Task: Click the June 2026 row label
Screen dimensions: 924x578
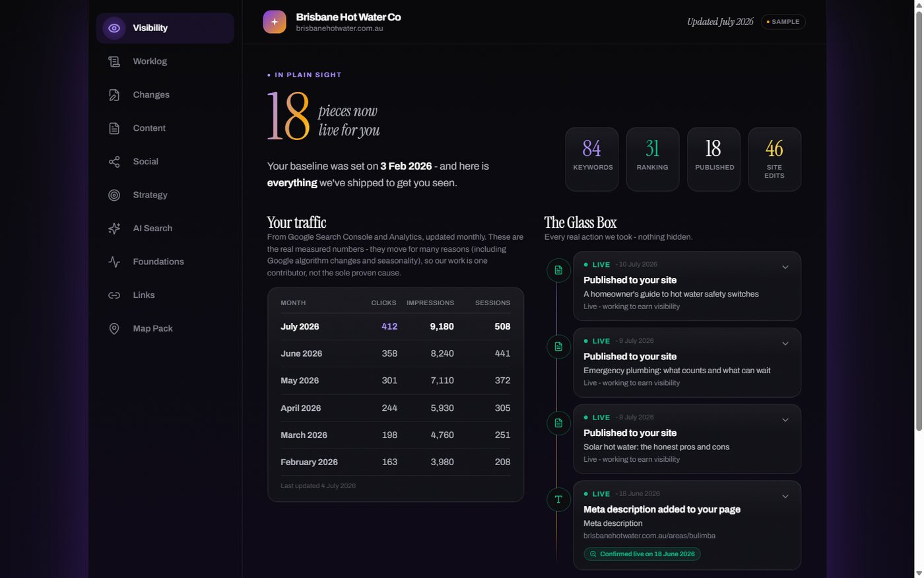Action: (302, 353)
